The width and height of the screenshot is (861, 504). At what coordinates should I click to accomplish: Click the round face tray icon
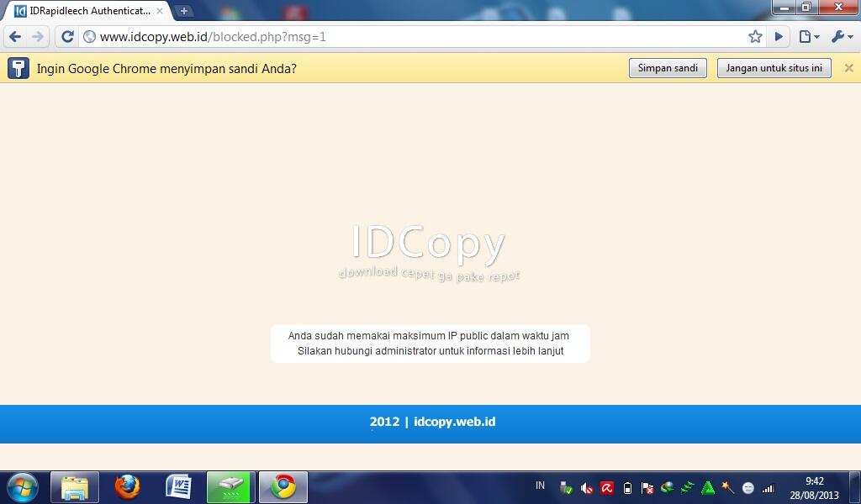coord(747,487)
